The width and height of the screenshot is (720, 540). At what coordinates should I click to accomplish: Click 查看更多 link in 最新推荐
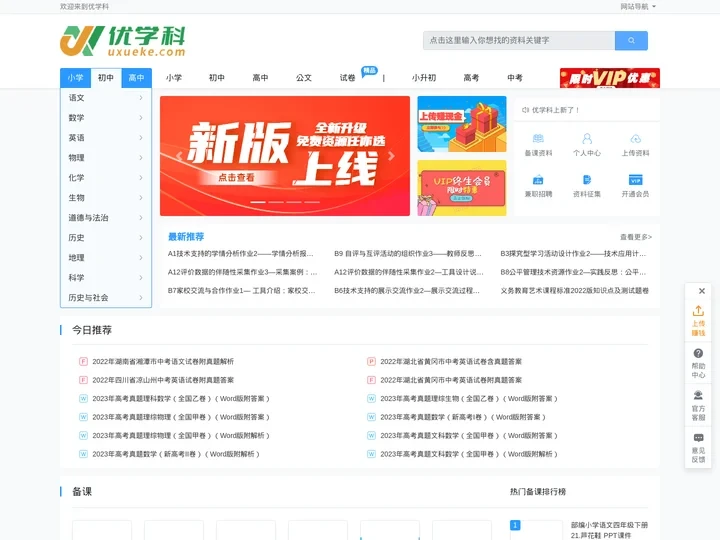(x=636, y=237)
